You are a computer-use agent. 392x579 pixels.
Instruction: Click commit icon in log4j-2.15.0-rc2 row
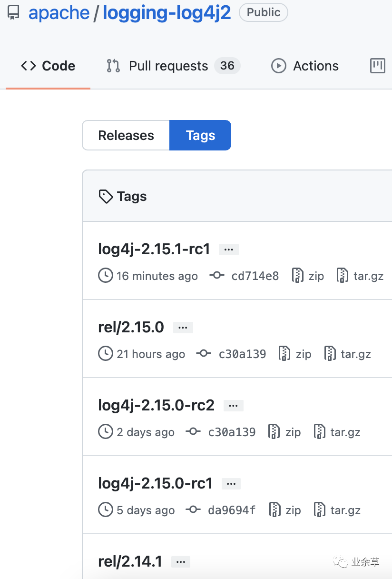[194, 431]
